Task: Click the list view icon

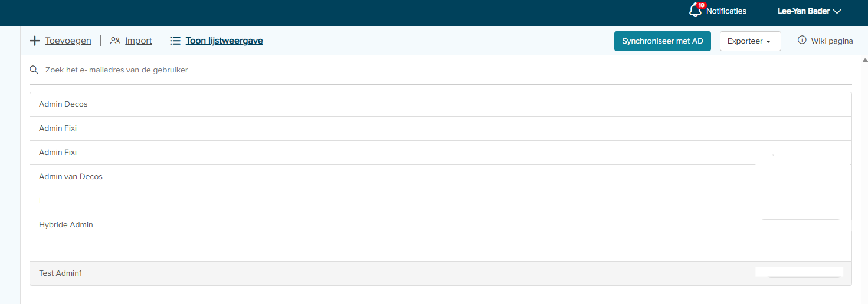Action: (175, 41)
